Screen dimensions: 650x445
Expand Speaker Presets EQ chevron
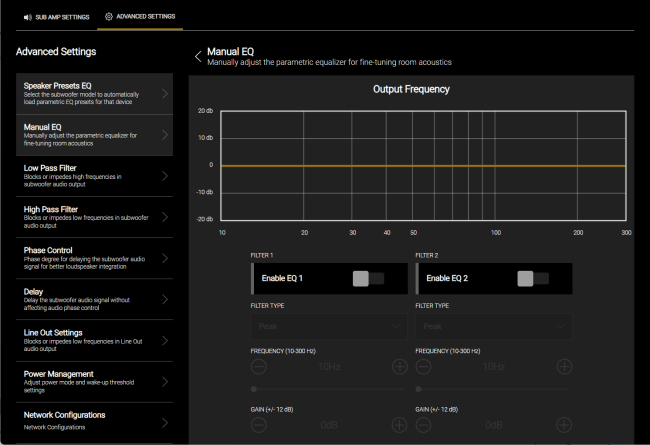(165, 94)
